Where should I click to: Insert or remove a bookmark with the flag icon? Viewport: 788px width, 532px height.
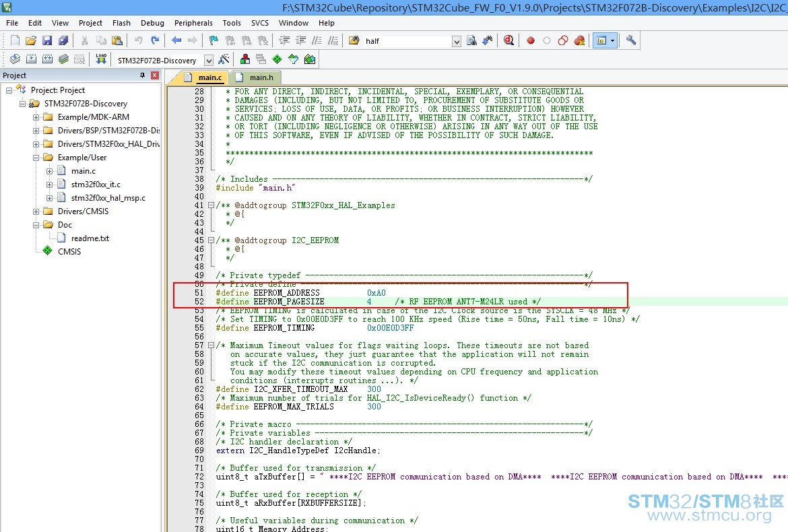click(x=214, y=40)
